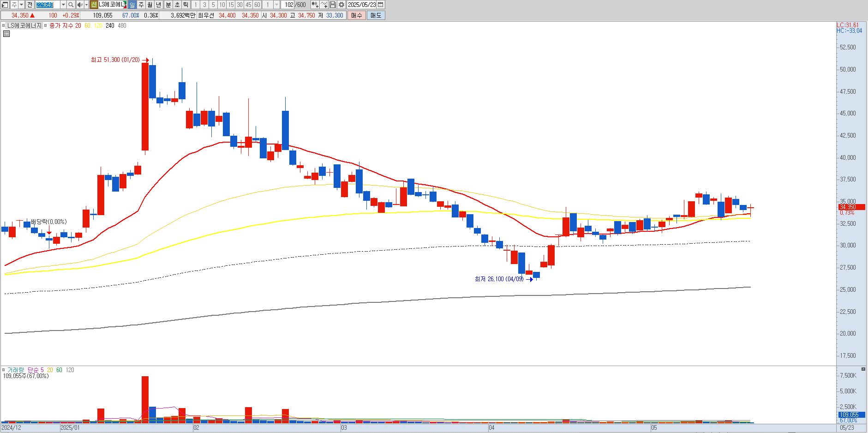Click the 매수 buy button
868x433 pixels.
357,15
